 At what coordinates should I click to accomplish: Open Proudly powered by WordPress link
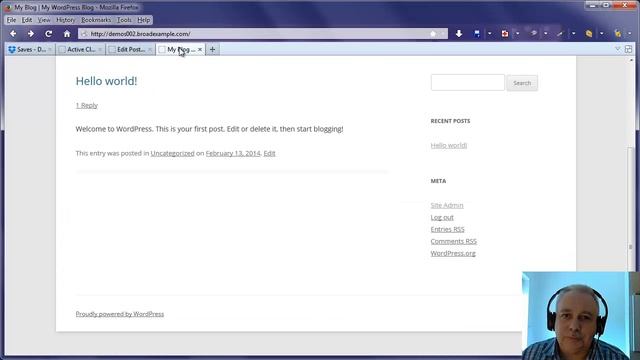click(x=120, y=314)
